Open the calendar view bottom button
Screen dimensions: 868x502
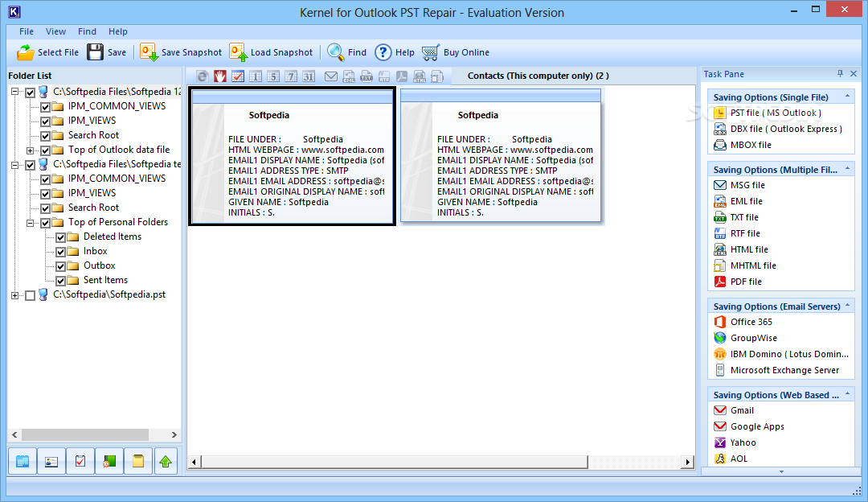(23, 461)
